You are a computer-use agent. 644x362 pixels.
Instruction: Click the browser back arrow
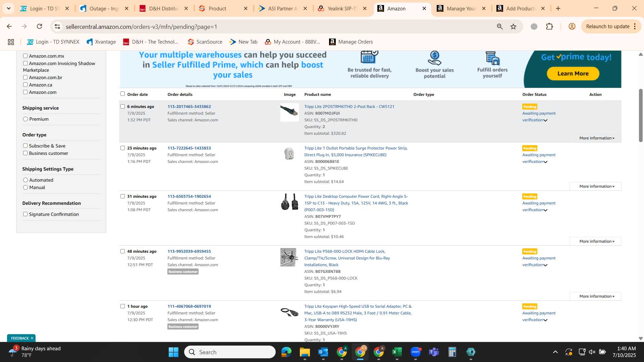(9, 26)
